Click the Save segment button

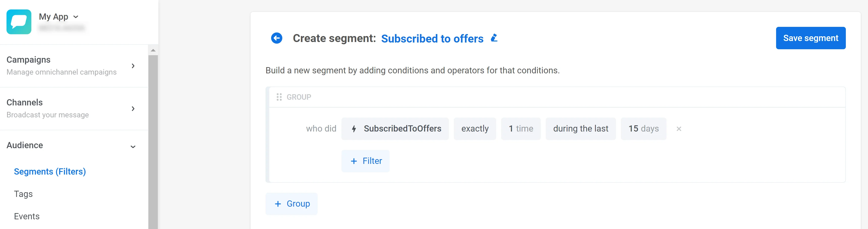810,38
